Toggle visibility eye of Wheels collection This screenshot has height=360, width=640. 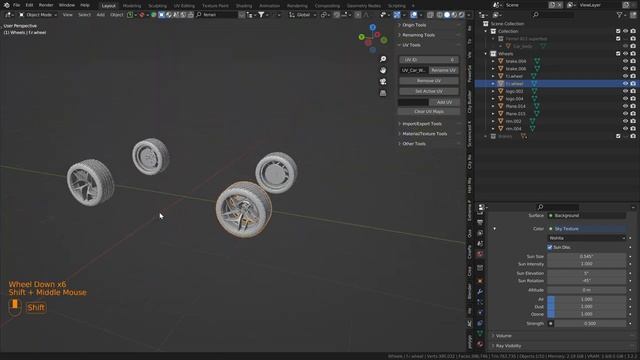pyautogui.click(x=625, y=53)
